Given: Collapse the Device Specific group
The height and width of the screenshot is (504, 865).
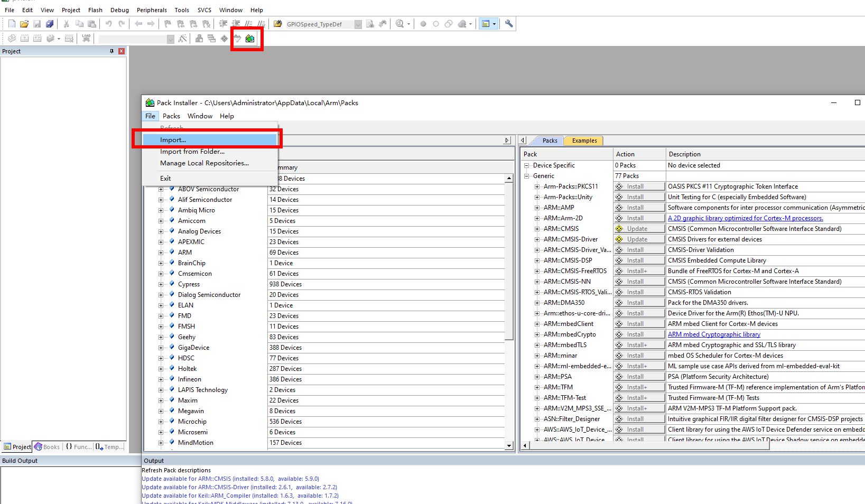Looking at the screenshot, I should point(526,165).
